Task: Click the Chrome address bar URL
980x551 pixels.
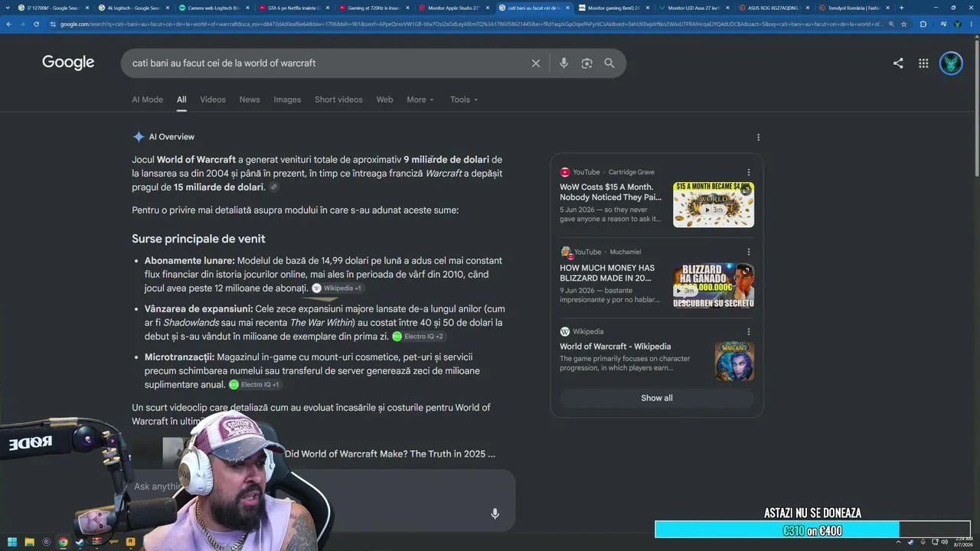Action: [471, 24]
